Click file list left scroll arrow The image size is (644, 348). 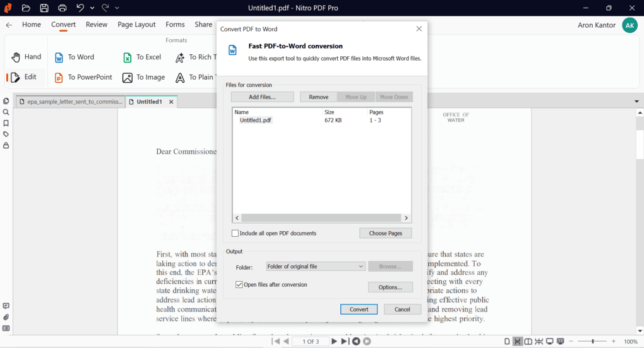click(x=237, y=218)
